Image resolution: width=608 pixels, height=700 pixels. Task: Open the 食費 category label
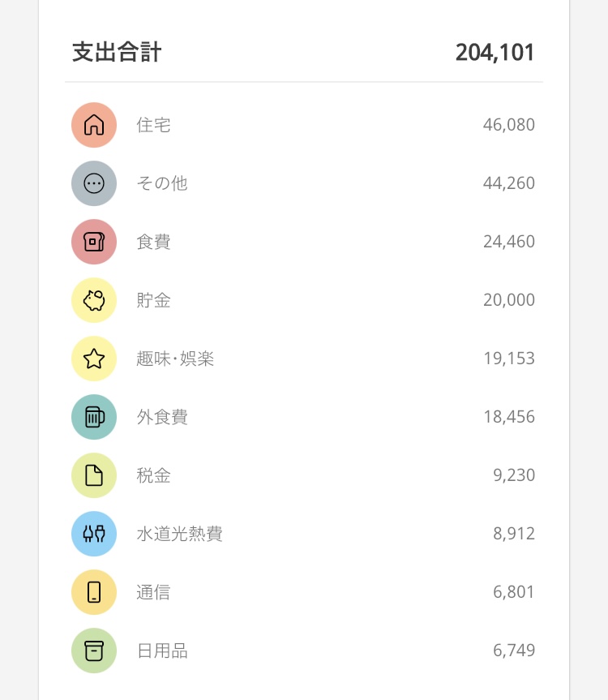pyautogui.click(x=153, y=242)
